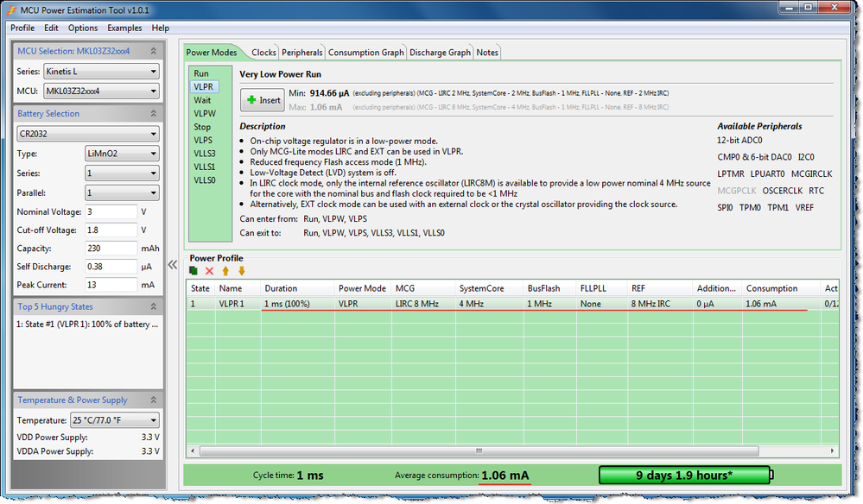Viewport: 863px width, 504px height.
Task: Click the Min 914.66 µA configuration line
Action: click(479, 93)
